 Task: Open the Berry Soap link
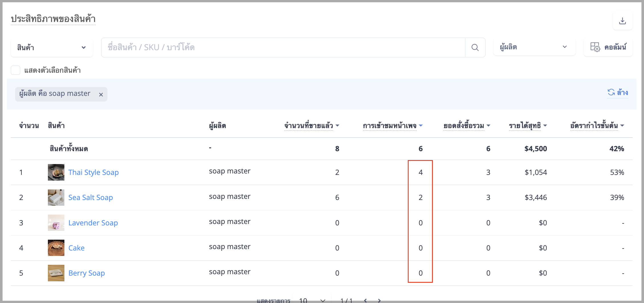click(87, 273)
